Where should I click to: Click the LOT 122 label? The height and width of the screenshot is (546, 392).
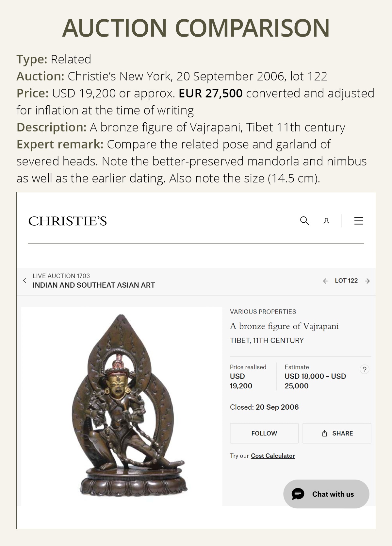[346, 281]
